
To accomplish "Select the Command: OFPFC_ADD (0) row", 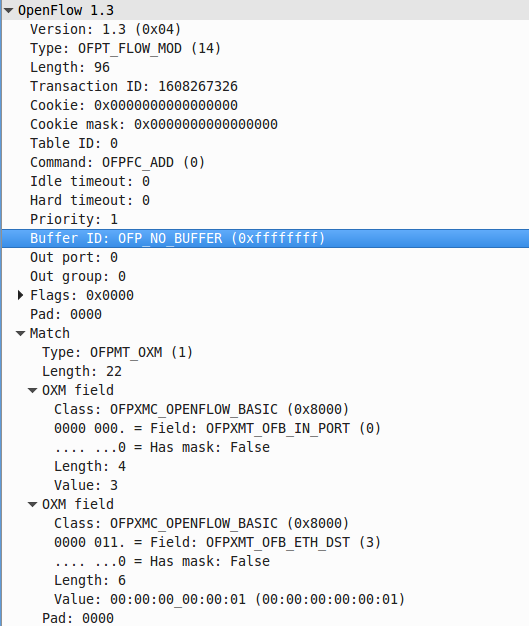I will pos(265,162).
